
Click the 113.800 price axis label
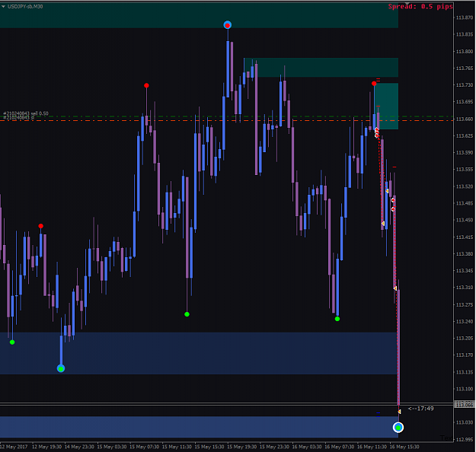[465, 52]
